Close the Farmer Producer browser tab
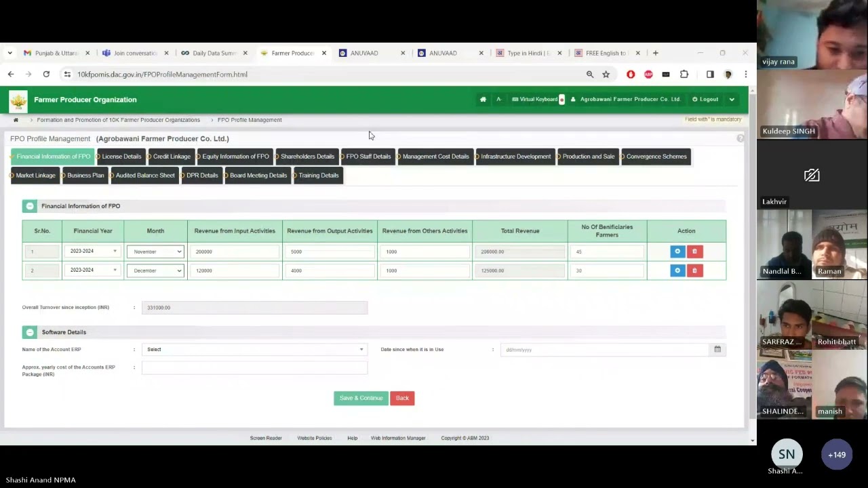This screenshot has width=868, height=488. click(x=323, y=53)
